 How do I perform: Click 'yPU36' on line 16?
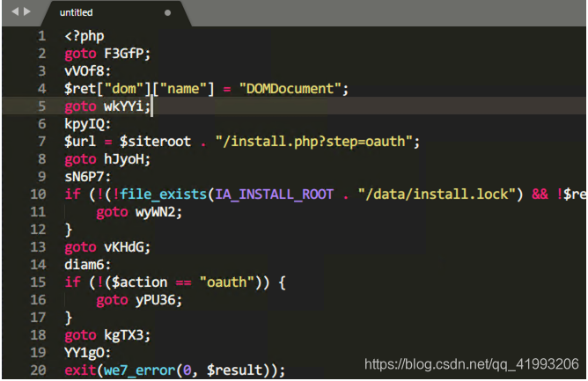[x=155, y=300]
